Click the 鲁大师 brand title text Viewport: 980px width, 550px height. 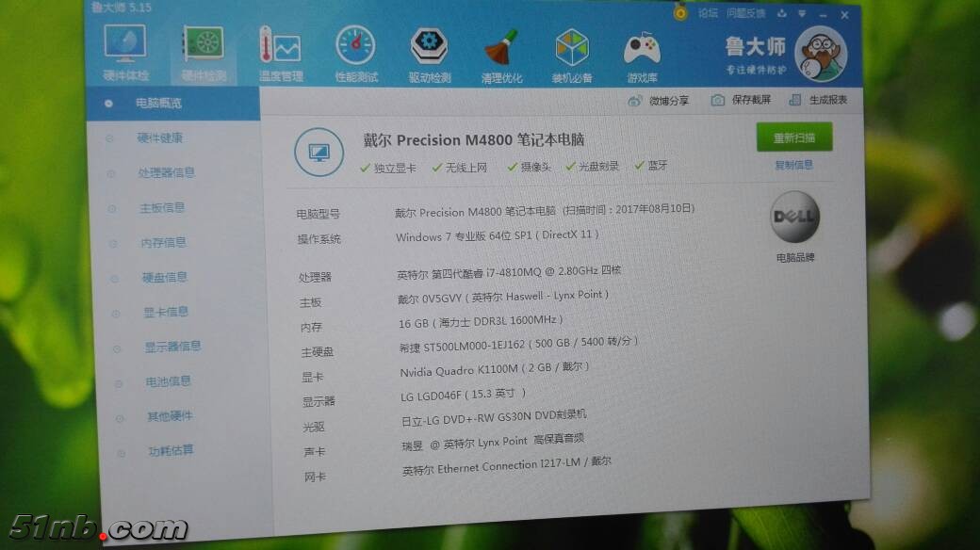pos(756,47)
